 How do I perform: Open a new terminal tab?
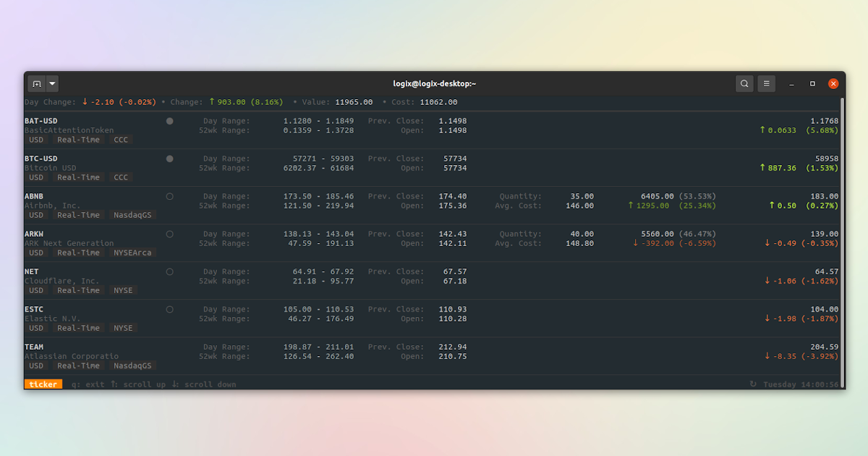point(37,84)
